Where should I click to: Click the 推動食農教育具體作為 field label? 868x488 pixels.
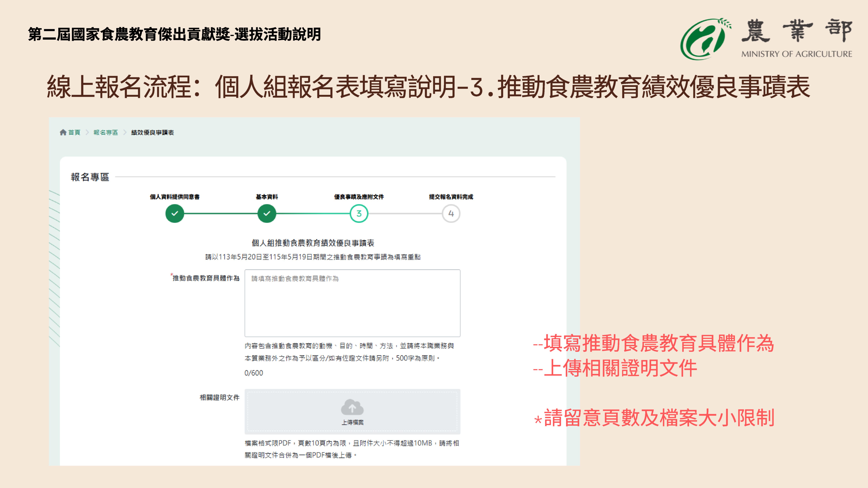206,278
